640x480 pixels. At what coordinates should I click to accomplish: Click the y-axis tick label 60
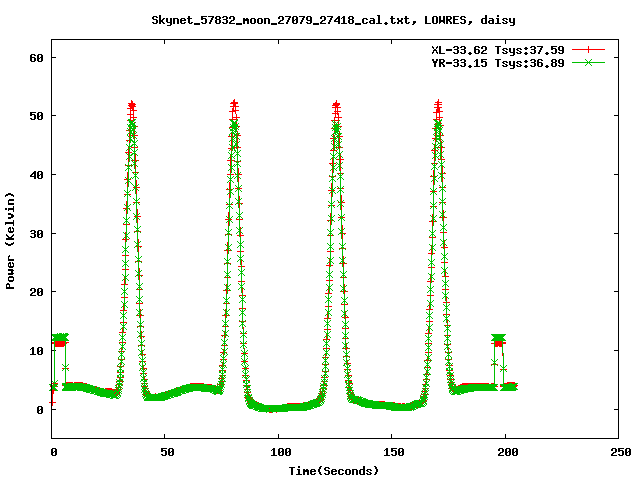point(37,58)
